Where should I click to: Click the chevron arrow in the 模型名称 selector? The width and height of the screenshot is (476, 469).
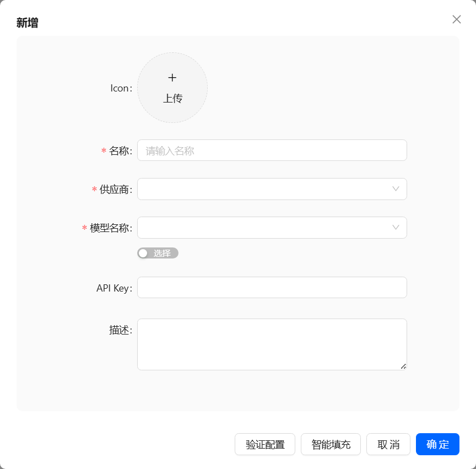coord(396,228)
